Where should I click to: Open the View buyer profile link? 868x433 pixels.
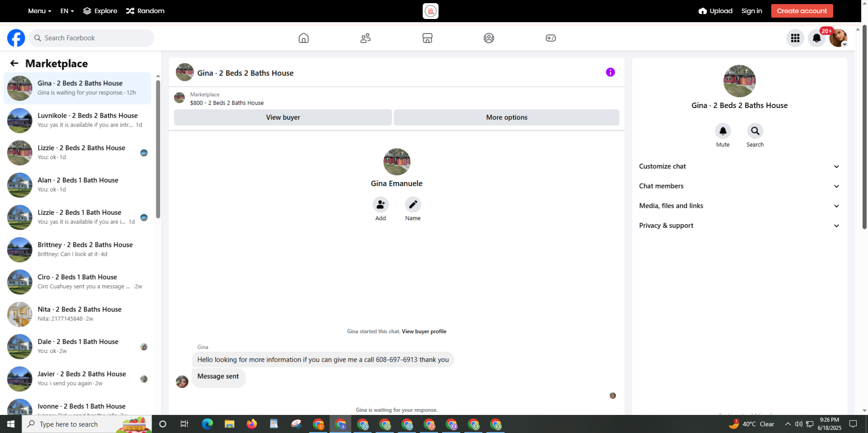[x=424, y=331]
